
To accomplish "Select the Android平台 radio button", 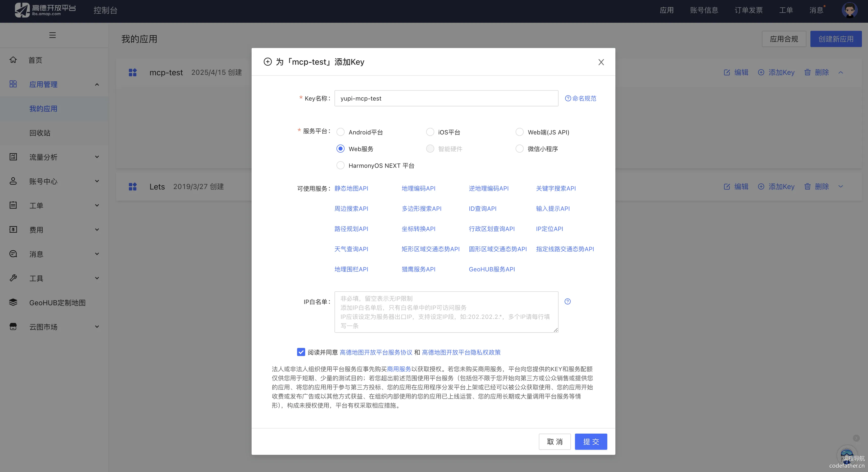I will pos(340,132).
